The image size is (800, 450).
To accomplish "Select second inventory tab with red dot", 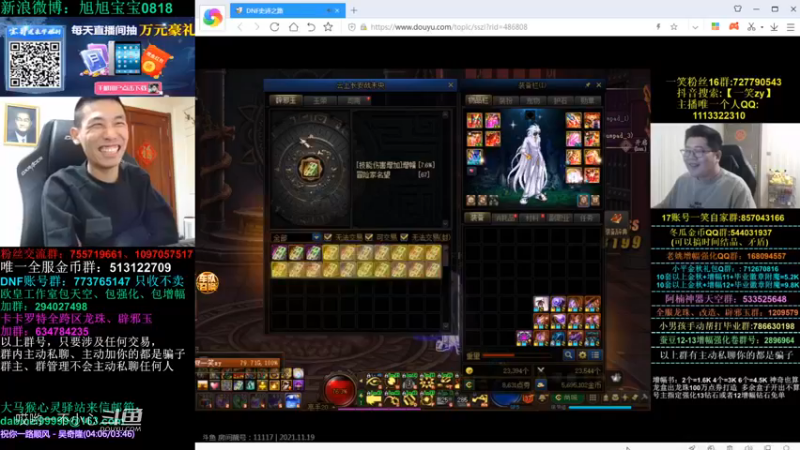I will [505, 218].
